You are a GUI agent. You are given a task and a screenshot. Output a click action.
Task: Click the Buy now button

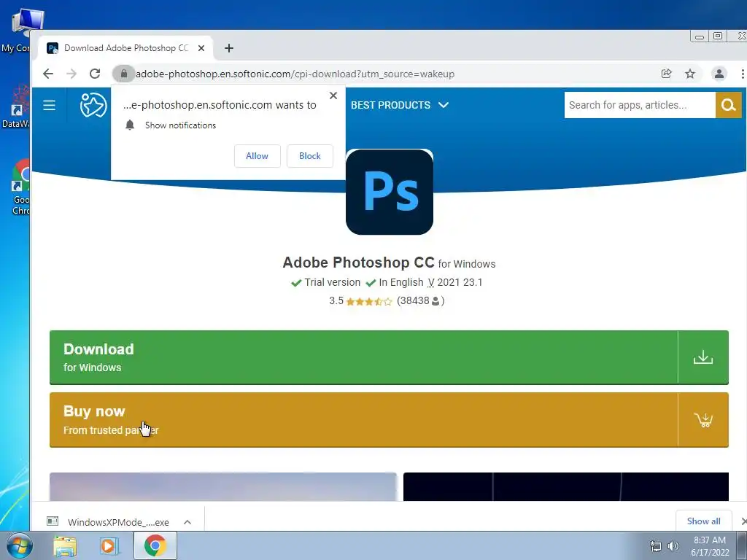tap(389, 419)
